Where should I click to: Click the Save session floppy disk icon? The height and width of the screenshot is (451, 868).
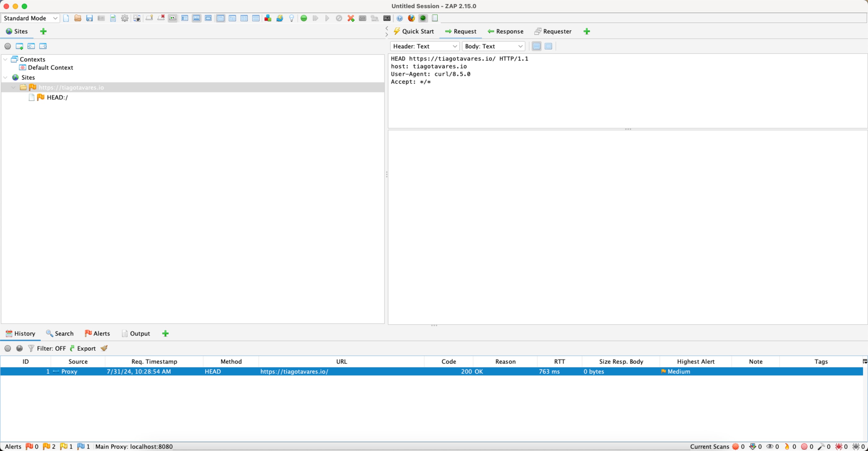click(89, 18)
